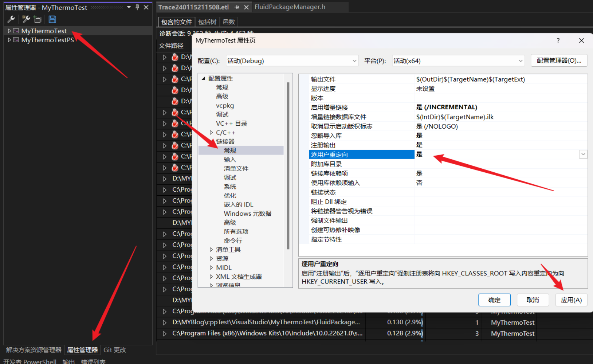Pin the Trace240115211508.etl tab
593x364 pixels.
tap(237, 7)
